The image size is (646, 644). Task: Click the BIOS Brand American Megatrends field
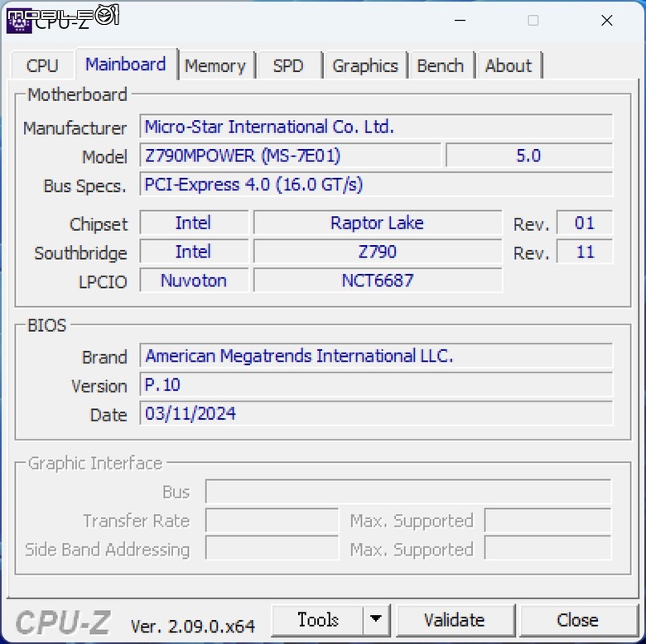click(376, 356)
